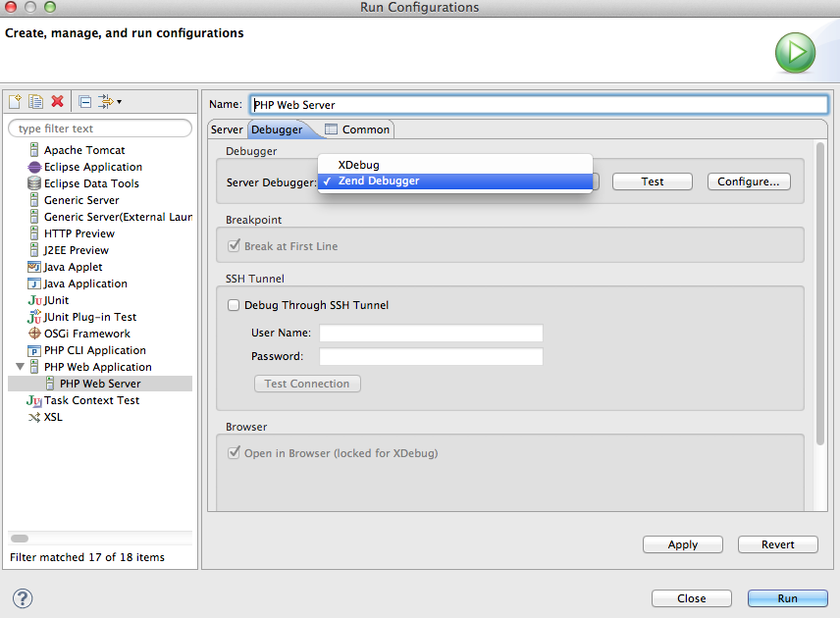The width and height of the screenshot is (840, 618).
Task: Click the Java Applet icon
Action: 34,267
